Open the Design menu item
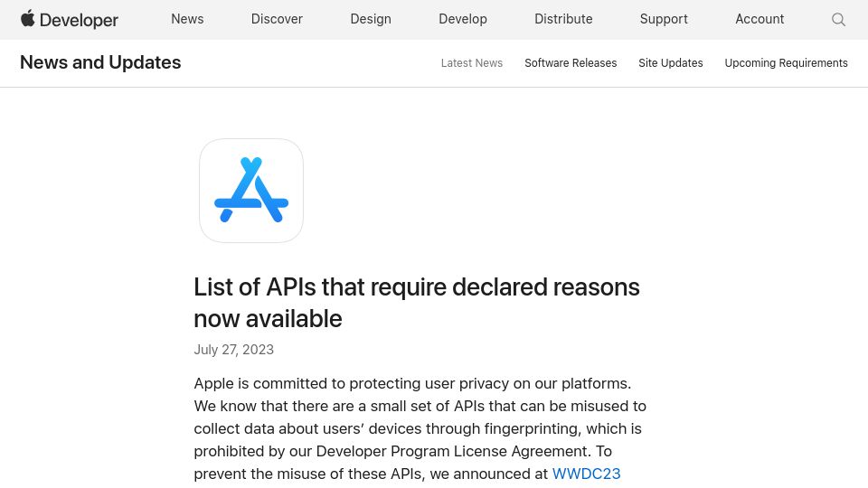This screenshot has width=868, height=488. [371, 19]
